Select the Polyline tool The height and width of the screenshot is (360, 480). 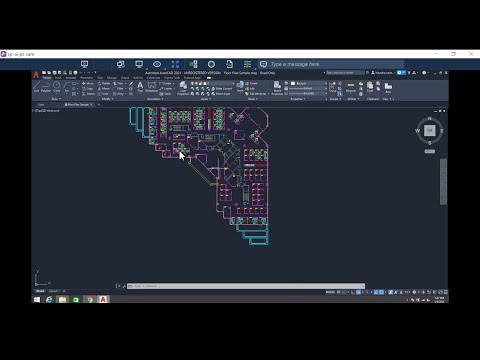pyautogui.click(x=46, y=87)
